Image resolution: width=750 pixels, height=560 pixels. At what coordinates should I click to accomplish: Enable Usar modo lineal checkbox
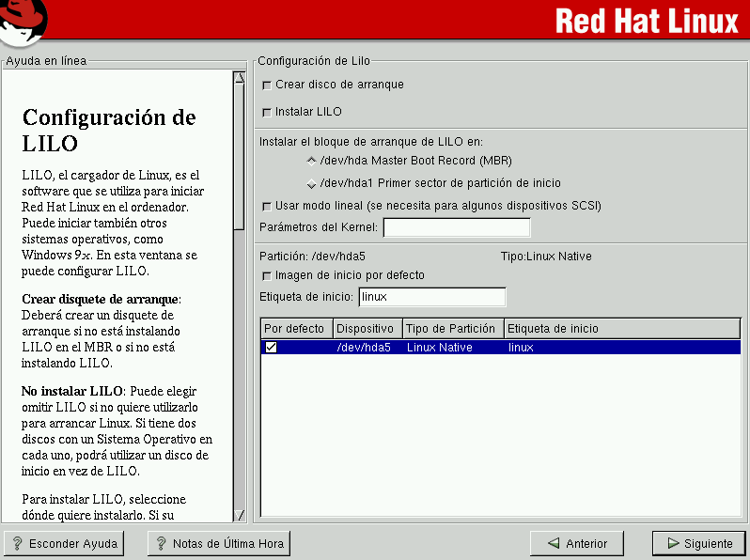(267, 207)
